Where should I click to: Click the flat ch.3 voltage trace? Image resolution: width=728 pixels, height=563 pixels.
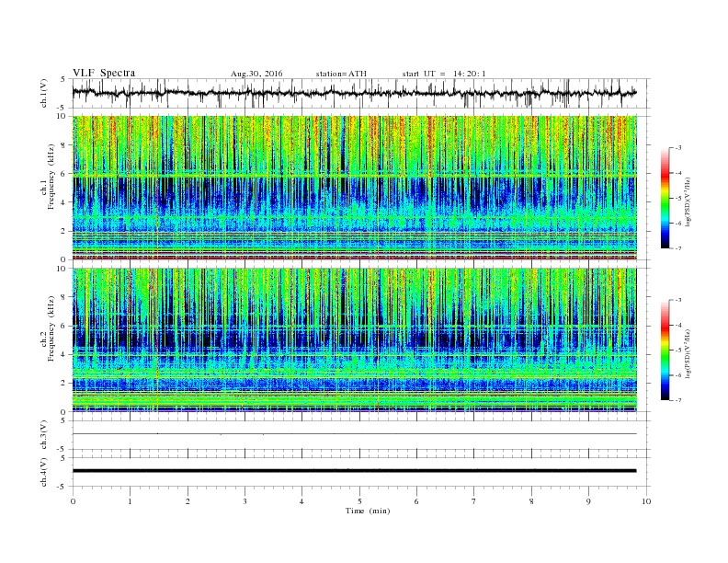click(354, 434)
